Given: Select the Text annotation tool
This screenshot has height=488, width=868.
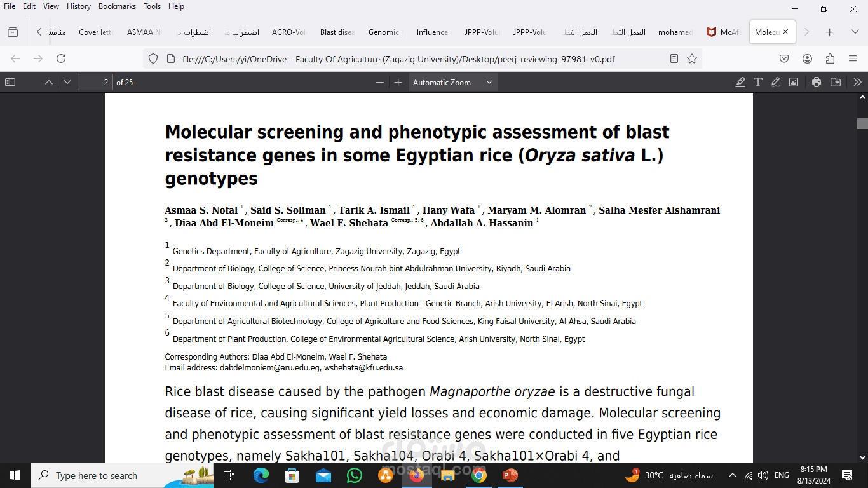Looking at the screenshot, I should (x=758, y=82).
